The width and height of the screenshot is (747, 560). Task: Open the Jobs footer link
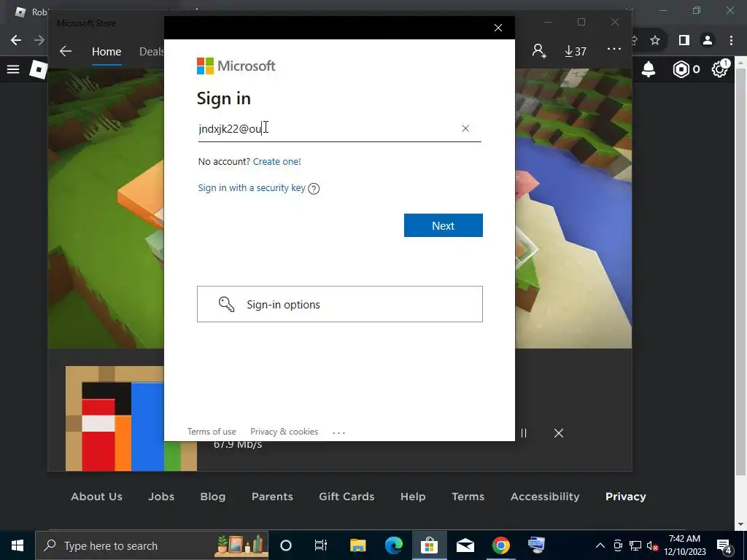click(161, 496)
